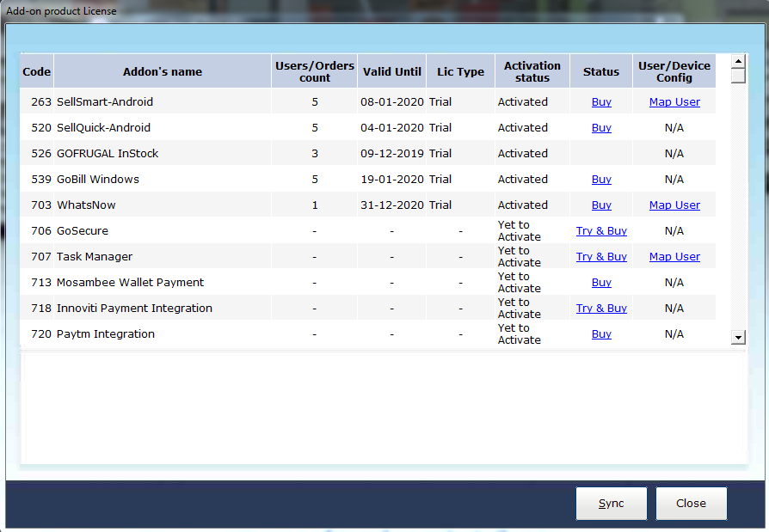Screen dimensions: 769x532
Task: Click valid until date 31-12-2020
Action: pyautogui.click(x=392, y=205)
